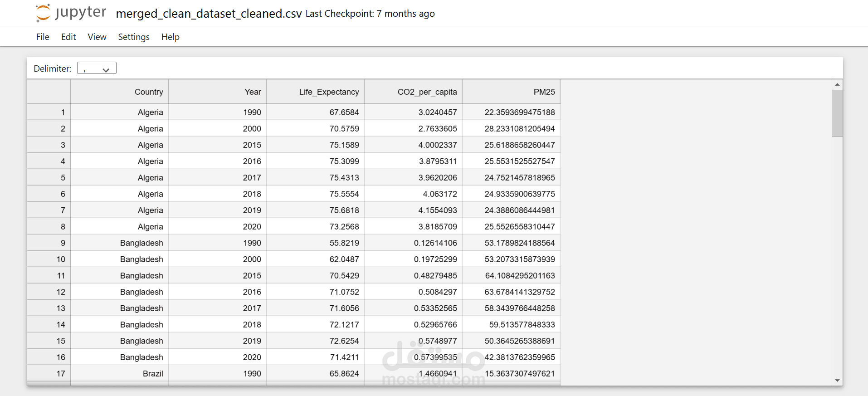Open the Help menu
The width and height of the screenshot is (868, 396).
(x=171, y=37)
